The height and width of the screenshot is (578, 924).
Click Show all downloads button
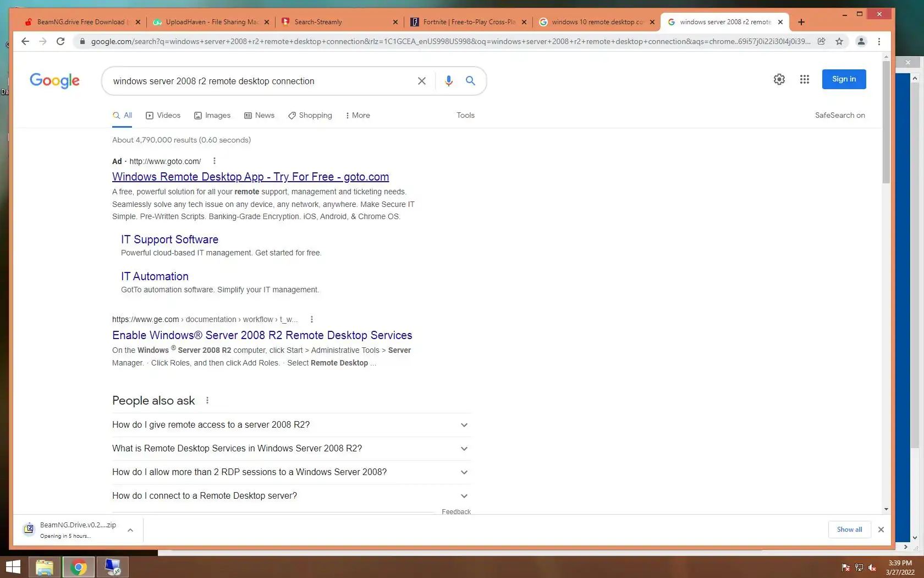coord(849,530)
